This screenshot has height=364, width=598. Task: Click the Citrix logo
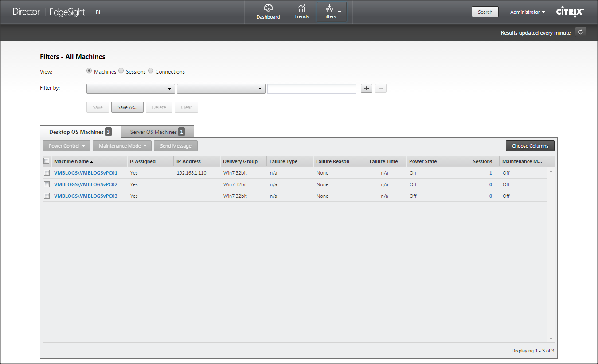(570, 12)
